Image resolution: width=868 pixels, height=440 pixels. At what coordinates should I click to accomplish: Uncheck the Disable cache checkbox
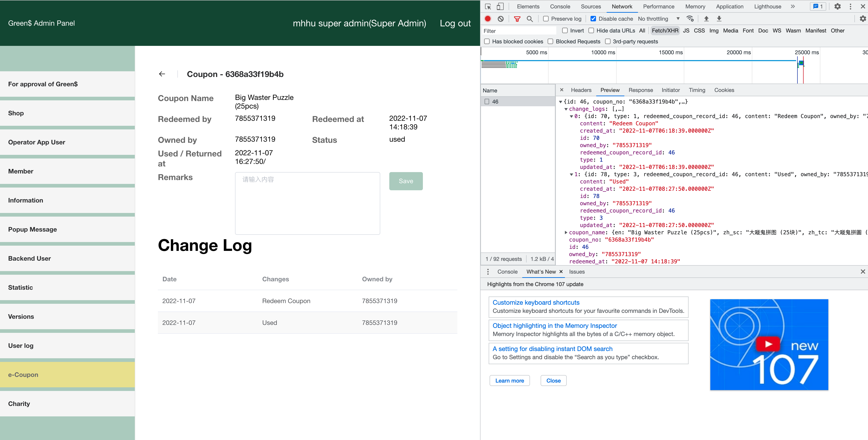(x=593, y=19)
